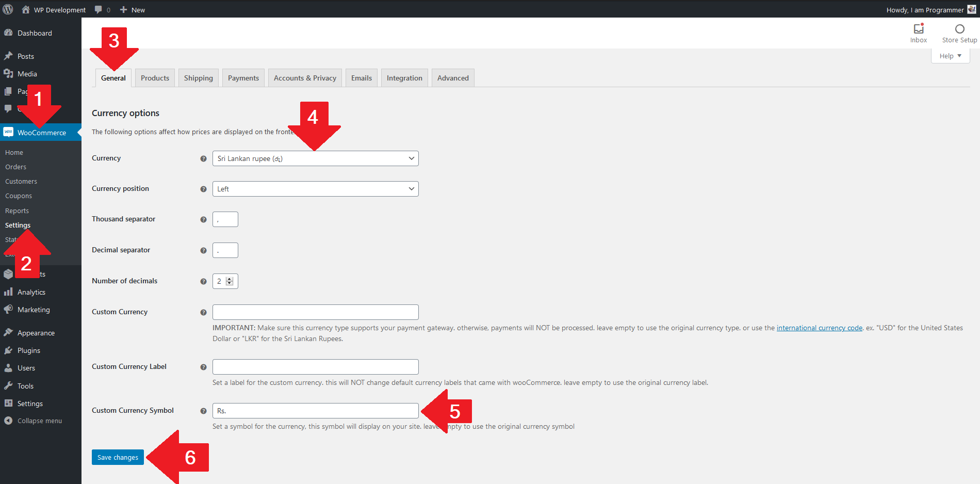Click the user avatar next to Howdy
The width and height of the screenshot is (980, 484).
tap(972, 9)
